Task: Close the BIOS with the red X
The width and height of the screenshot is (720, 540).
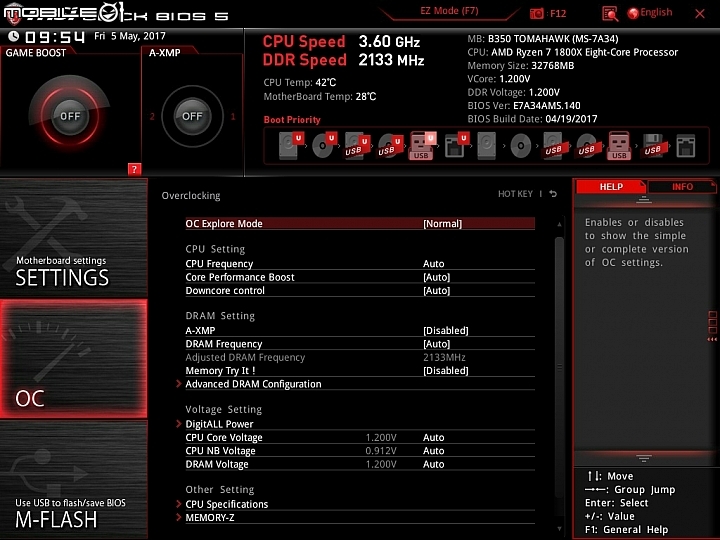Action: pyautogui.click(x=700, y=14)
